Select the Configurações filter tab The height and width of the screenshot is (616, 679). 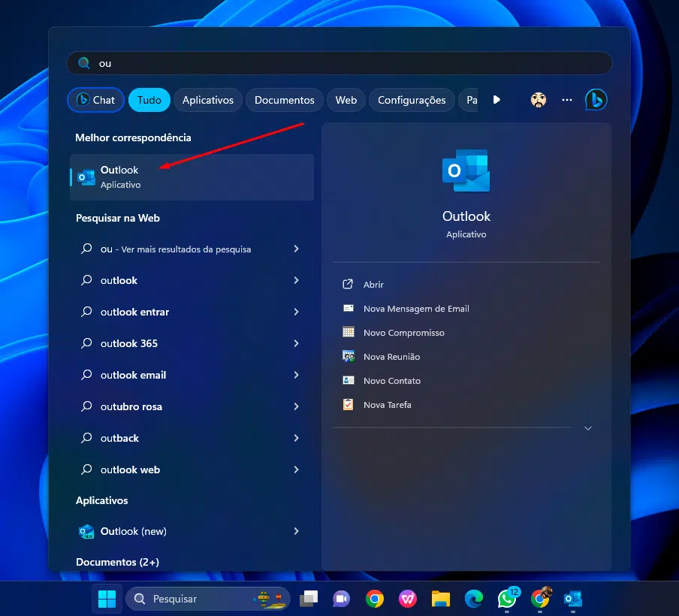click(412, 100)
